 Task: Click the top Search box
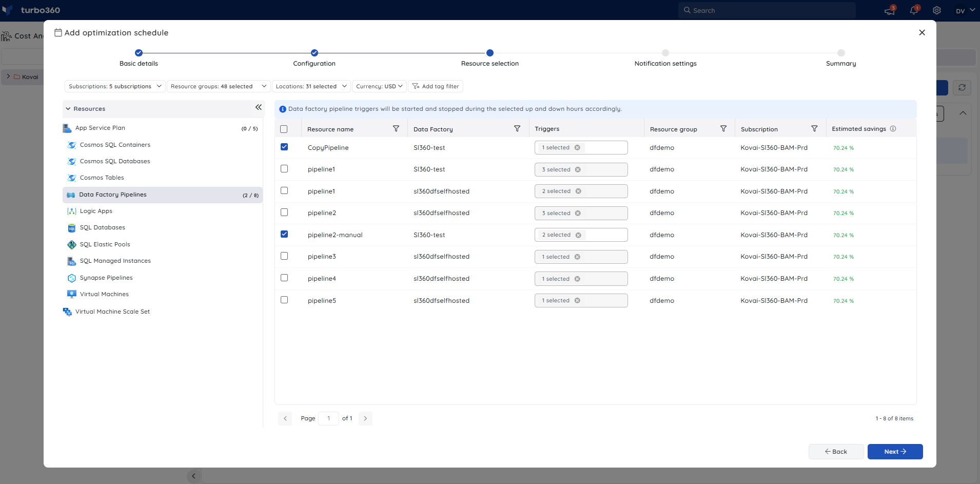coord(767,10)
